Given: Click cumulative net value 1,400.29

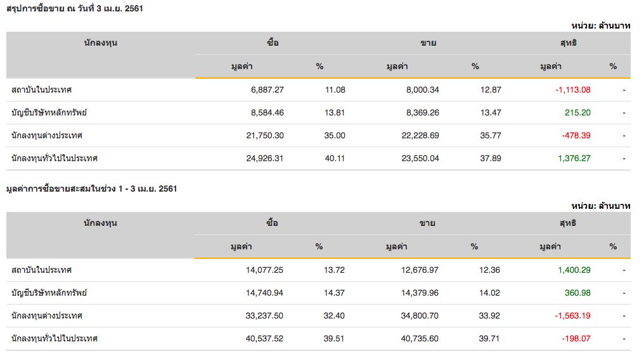Looking at the screenshot, I should [574, 270].
